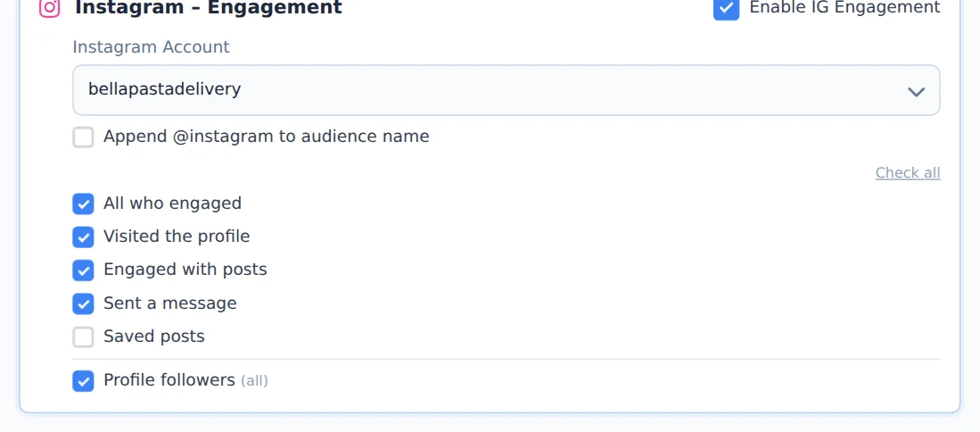Click the All who engaged label
Viewport: 980px width, 432px height.
(x=172, y=204)
